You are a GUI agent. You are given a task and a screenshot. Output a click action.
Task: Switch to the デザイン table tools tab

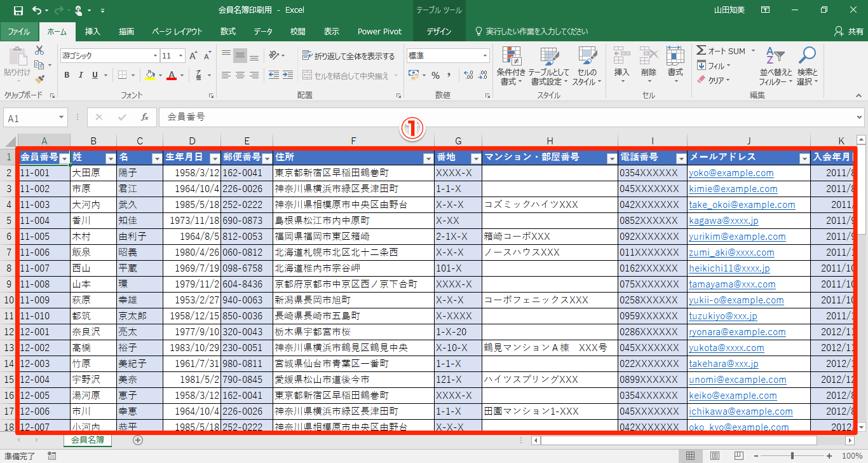[439, 31]
